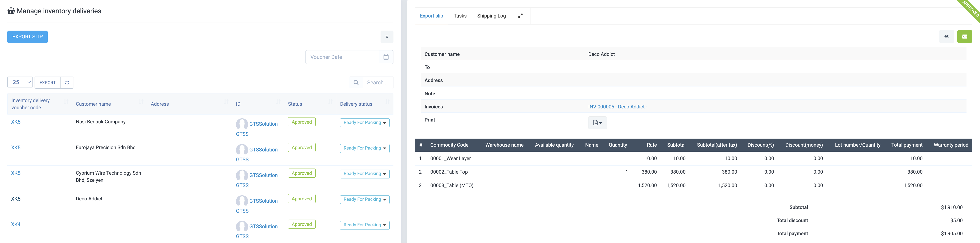The width and height of the screenshot is (980, 243).
Task: Toggle the eye view icon button
Action: click(x=946, y=36)
